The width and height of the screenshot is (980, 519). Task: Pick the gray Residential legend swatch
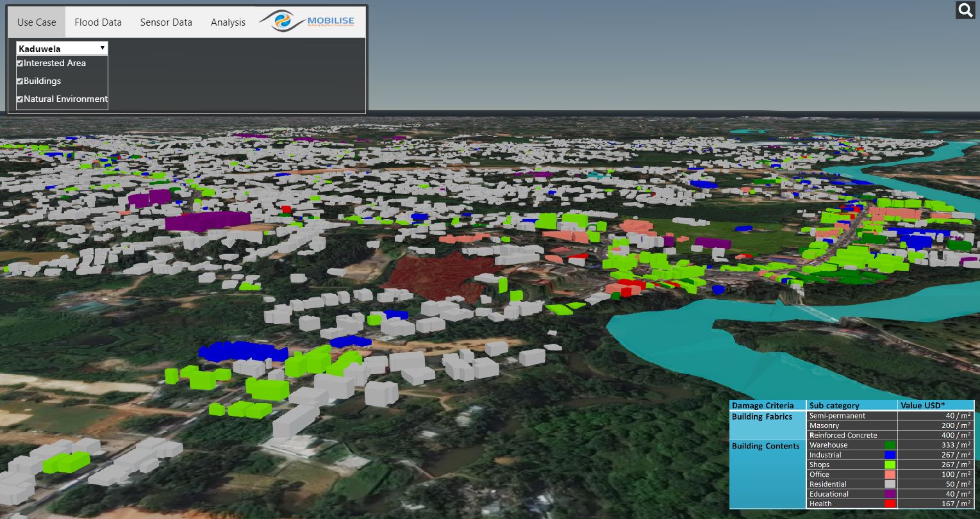pyautogui.click(x=890, y=484)
